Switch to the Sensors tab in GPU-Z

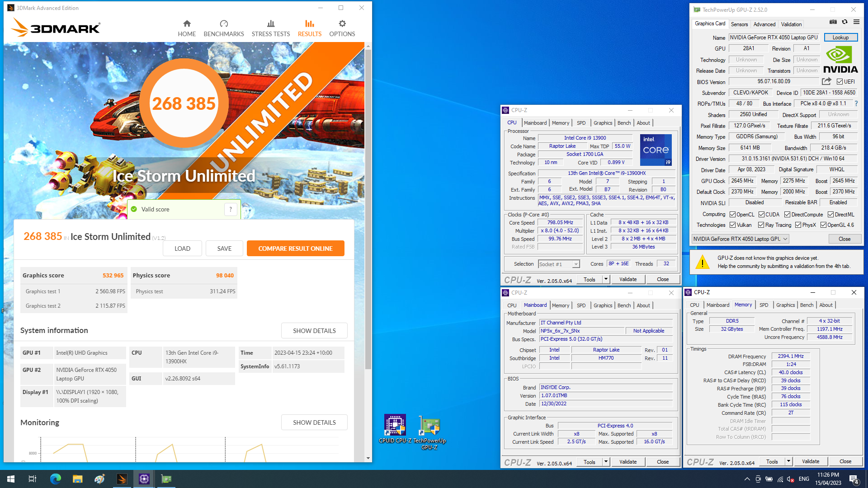point(739,24)
